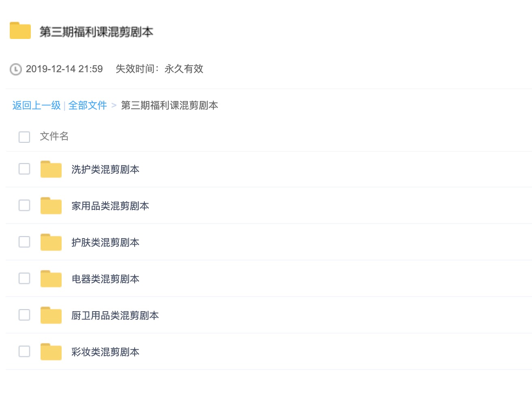Viewport: 532px width, 413px height.
Task: Enable the checkbox for 电器类混剪剧本
Action: click(24, 278)
